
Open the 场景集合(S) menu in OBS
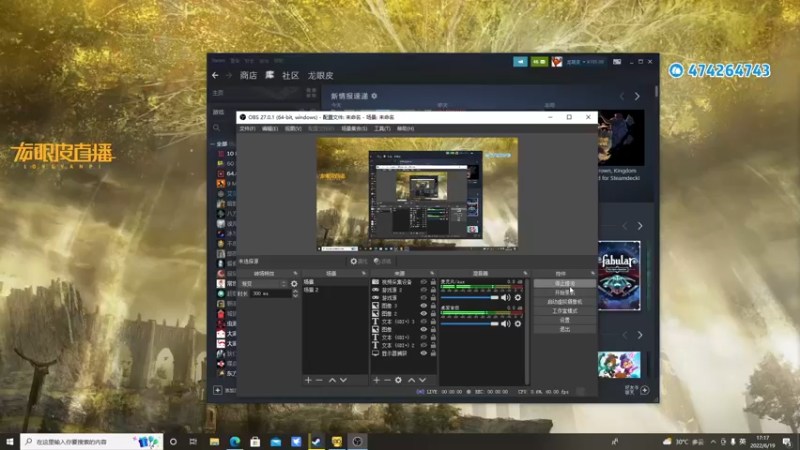tap(354, 129)
